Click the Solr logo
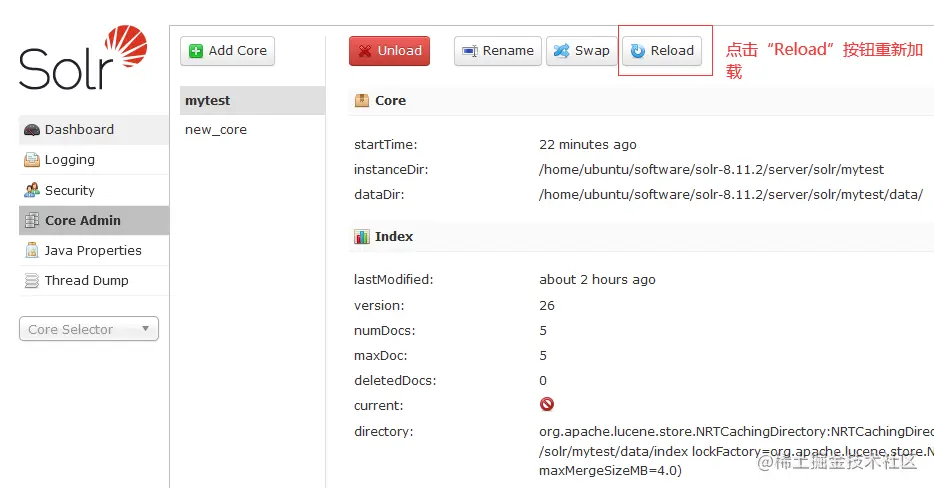934x488 pixels. [x=83, y=57]
